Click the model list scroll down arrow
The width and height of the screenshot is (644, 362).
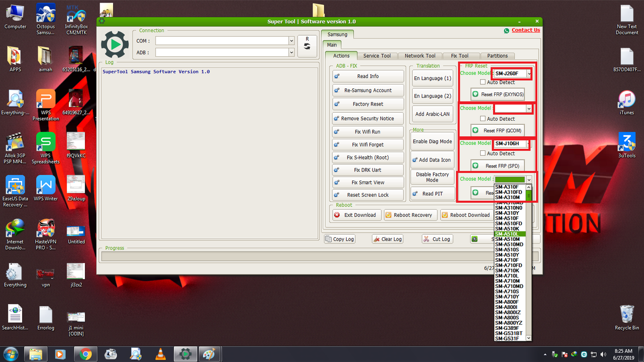coord(529,338)
